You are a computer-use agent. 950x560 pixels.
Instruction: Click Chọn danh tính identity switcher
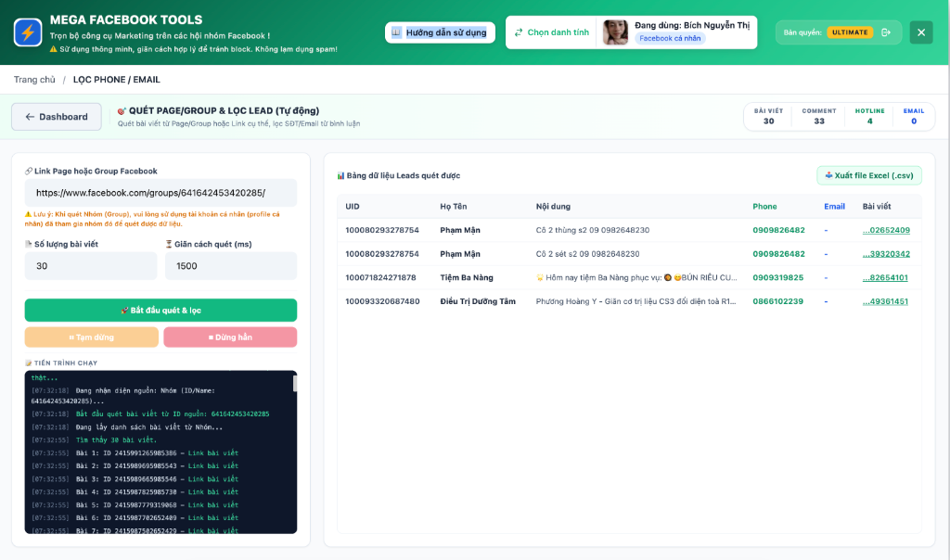552,32
